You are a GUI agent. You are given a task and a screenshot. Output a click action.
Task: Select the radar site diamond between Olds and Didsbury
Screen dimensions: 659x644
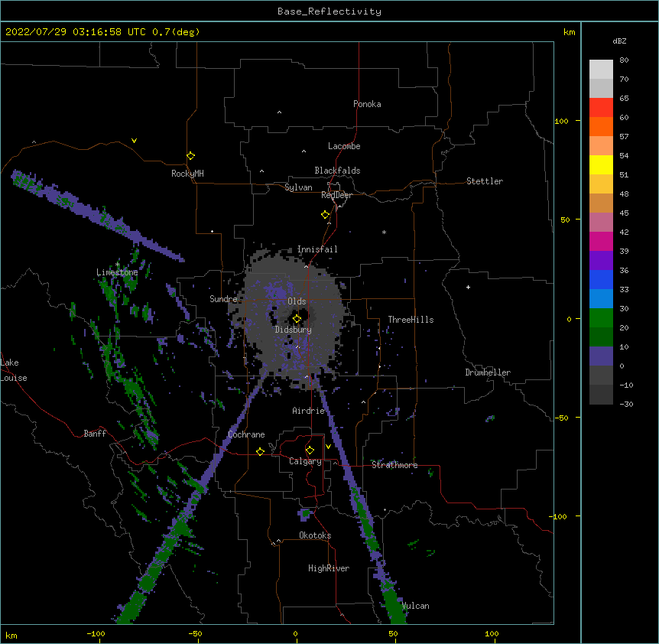(x=297, y=319)
